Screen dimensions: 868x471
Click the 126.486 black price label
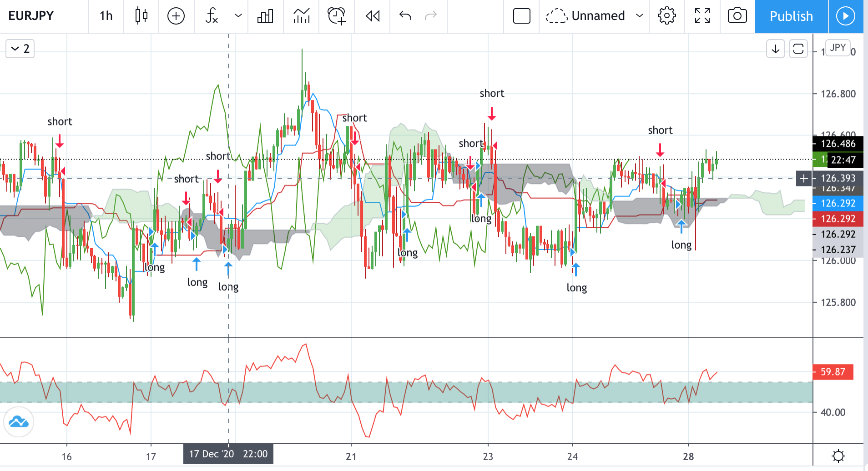838,144
